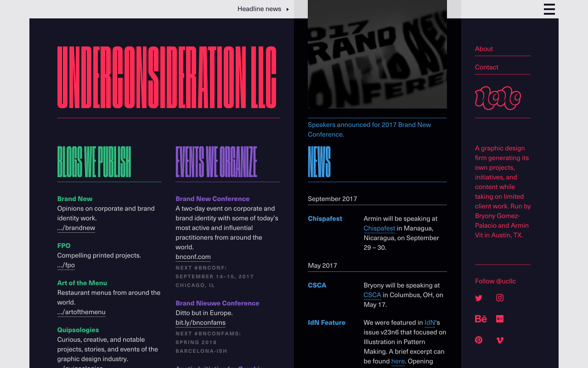Follow the .../fpo link
Viewport: 588px width, 368px height.
[x=66, y=265]
